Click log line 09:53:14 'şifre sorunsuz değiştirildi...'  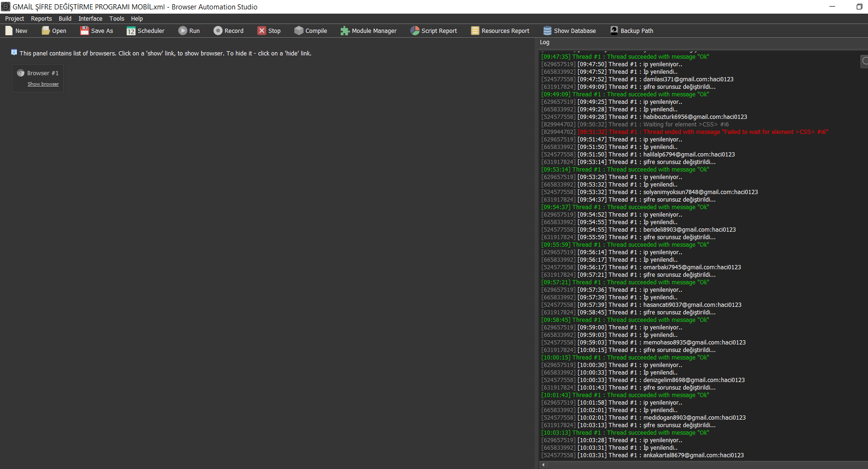(x=628, y=162)
